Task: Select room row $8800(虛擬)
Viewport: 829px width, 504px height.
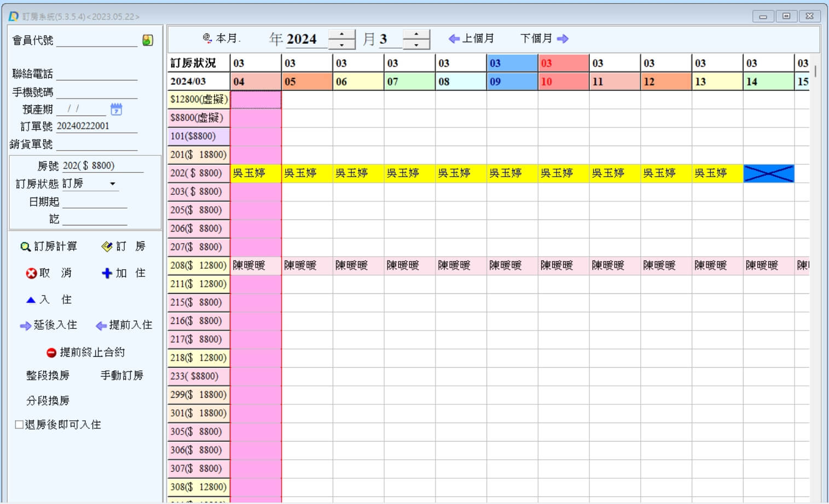Action: (x=199, y=118)
